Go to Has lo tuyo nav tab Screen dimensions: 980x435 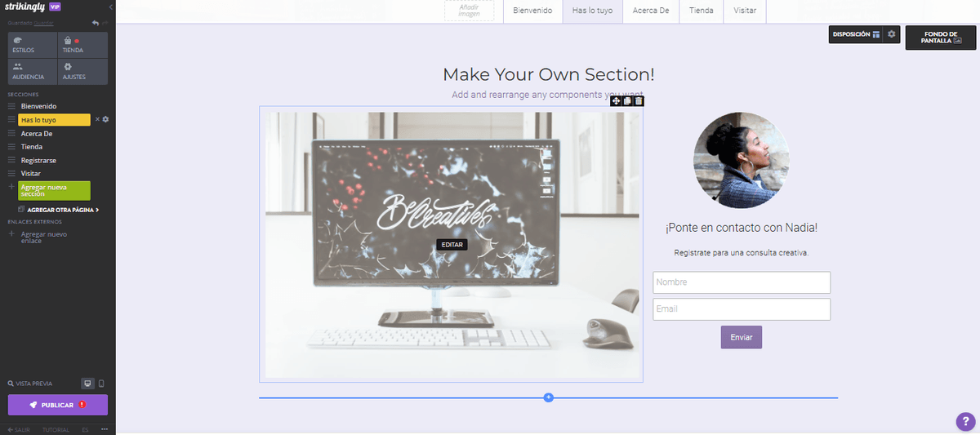coord(593,11)
